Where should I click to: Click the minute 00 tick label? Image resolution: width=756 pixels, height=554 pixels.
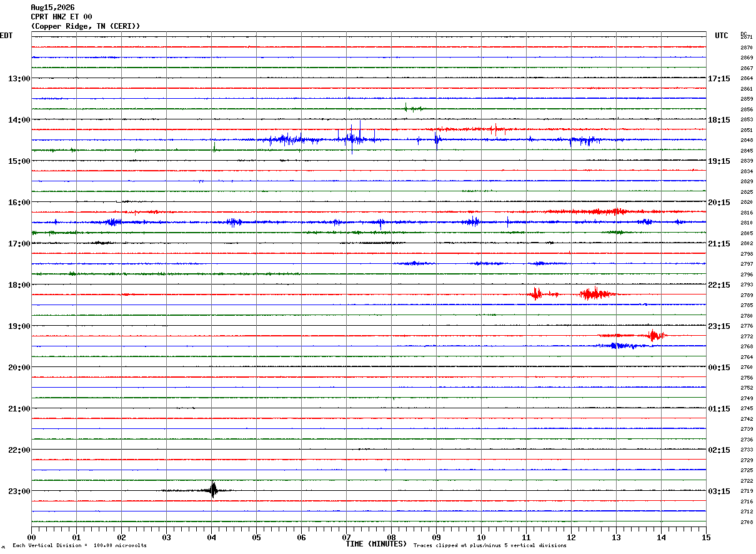[x=32, y=537]
